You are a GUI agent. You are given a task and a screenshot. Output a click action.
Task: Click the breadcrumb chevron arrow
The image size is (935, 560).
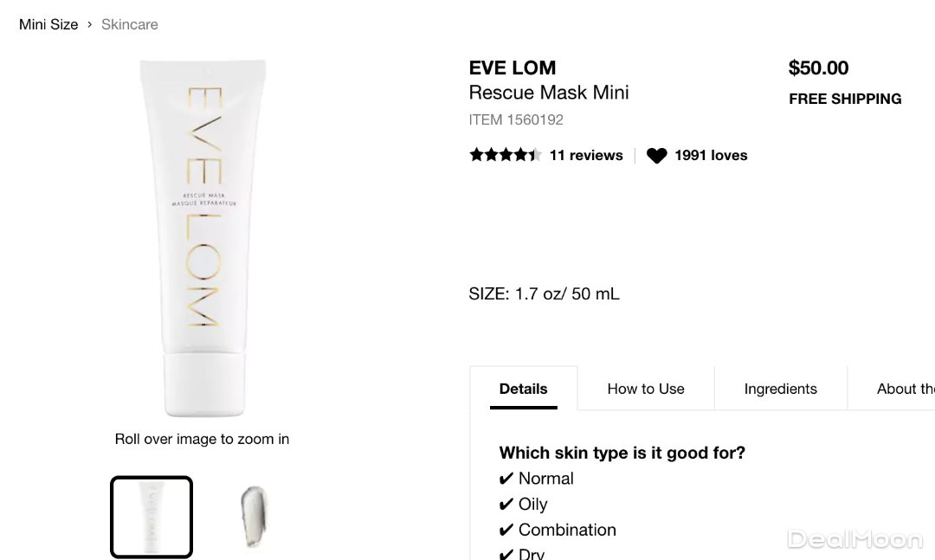tap(89, 24)
